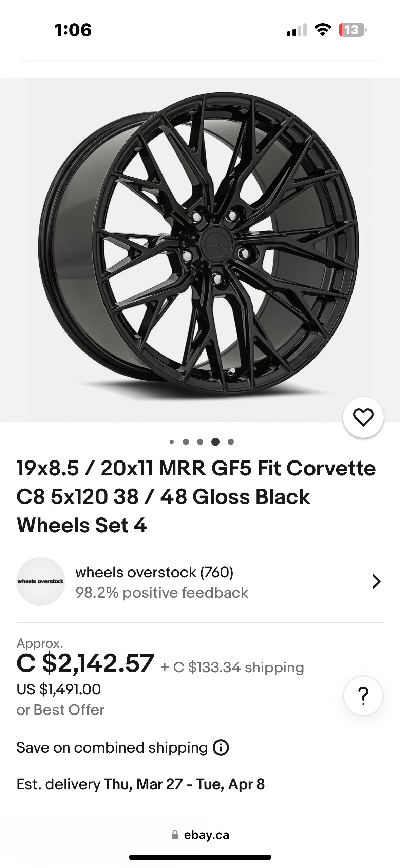Tap the C $2,142.57 approximate price
The height and width of the screenshot is (868, 400).
tap(85, 663)
